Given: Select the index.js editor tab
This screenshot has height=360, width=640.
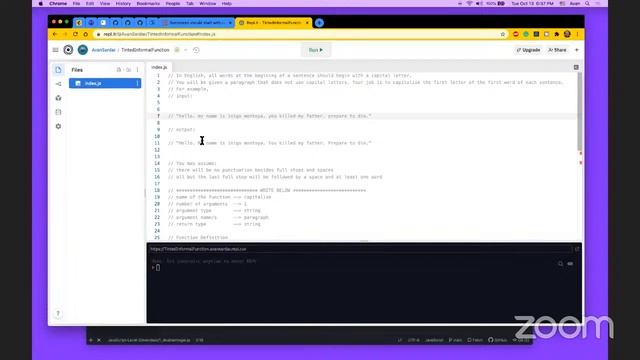Looking at the screenshot, I should [159, 67].
